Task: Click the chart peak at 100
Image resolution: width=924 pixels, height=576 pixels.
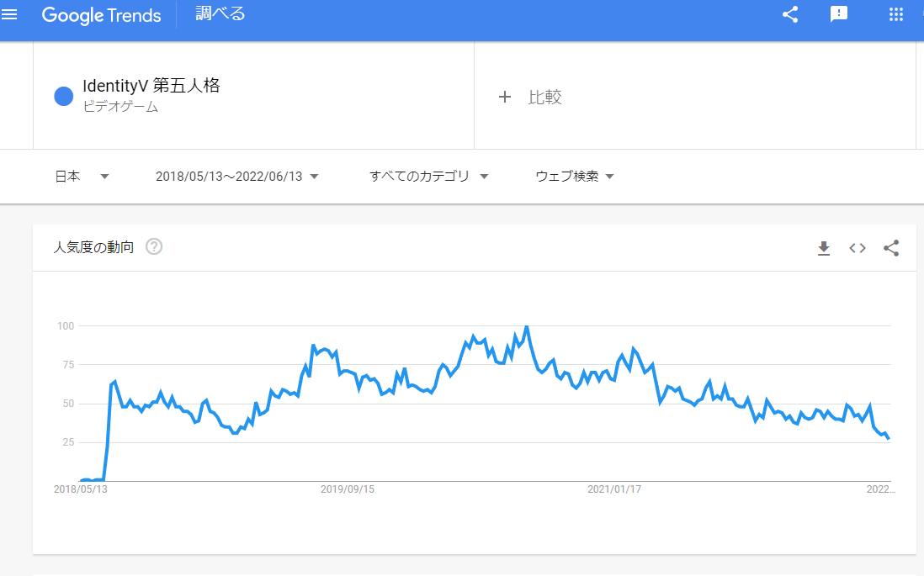Action: click(526, 326)
